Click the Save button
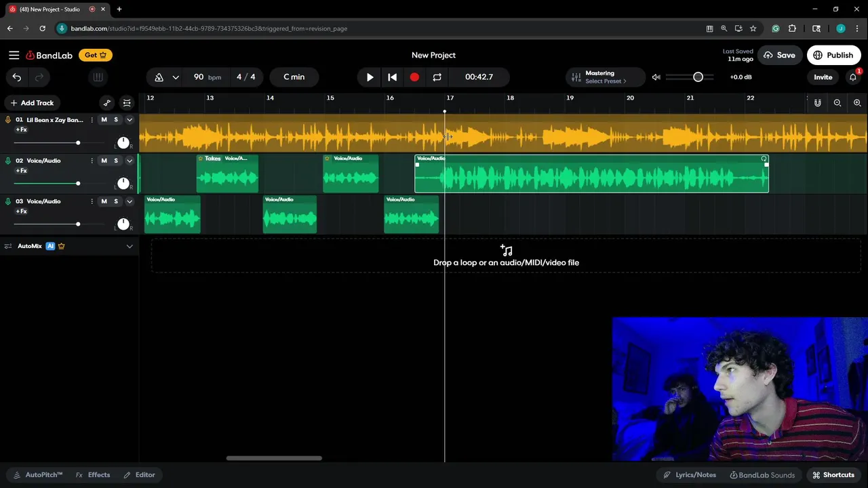868x488 pixels. pyautogui.click(x=780, y=56)
